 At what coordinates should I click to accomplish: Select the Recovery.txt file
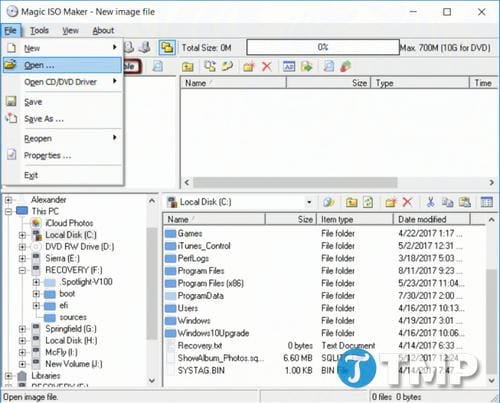pos(200,346)
